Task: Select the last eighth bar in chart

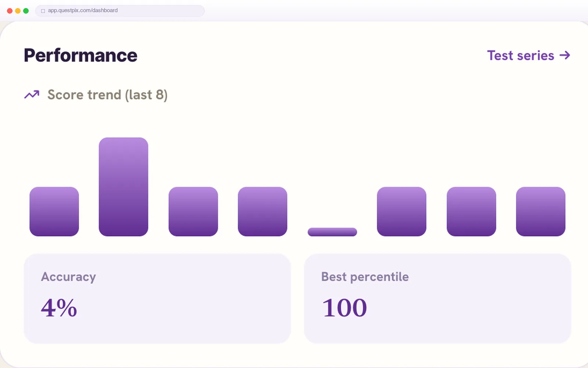Action: tap(541, 212)
